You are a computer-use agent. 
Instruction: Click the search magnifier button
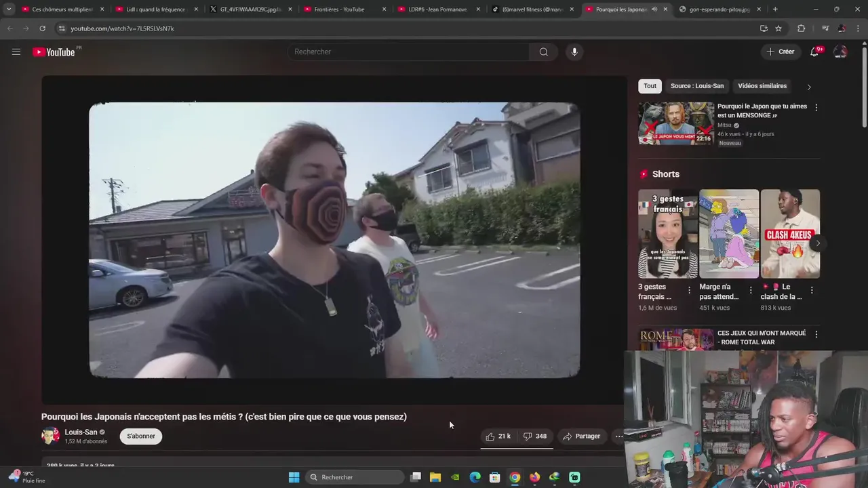click(544, 52)
